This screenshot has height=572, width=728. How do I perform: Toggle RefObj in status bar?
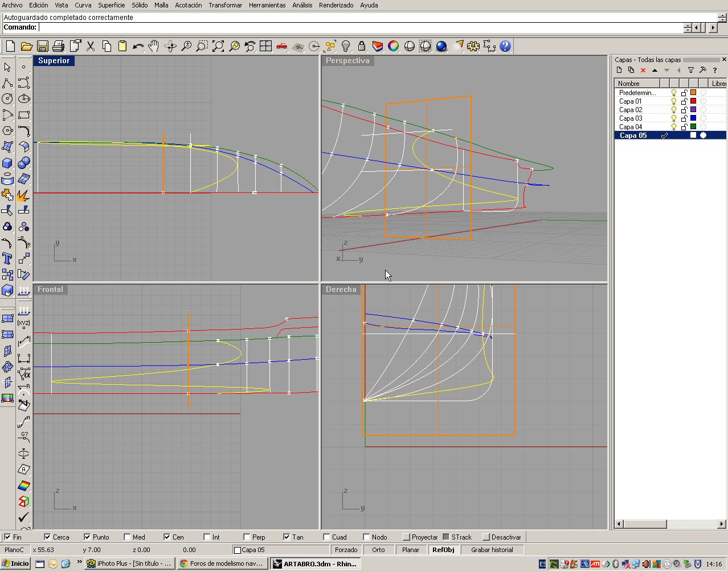tap(444, 550)
